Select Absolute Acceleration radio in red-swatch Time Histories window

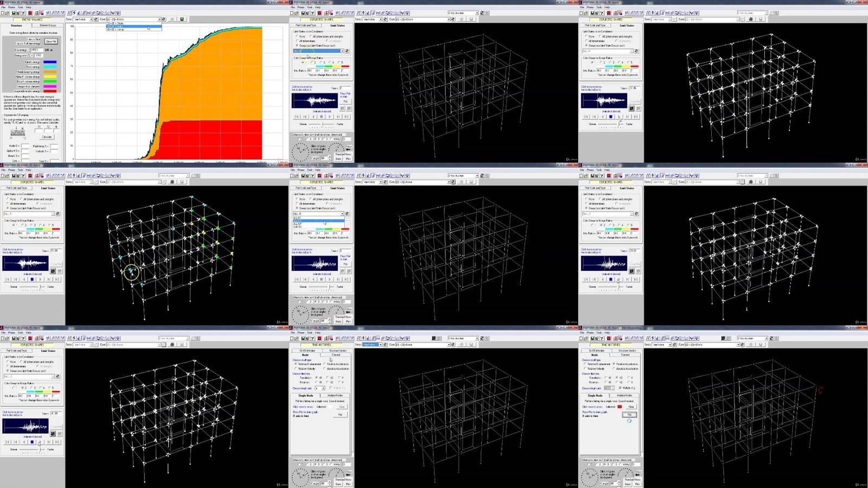(614, 369)
